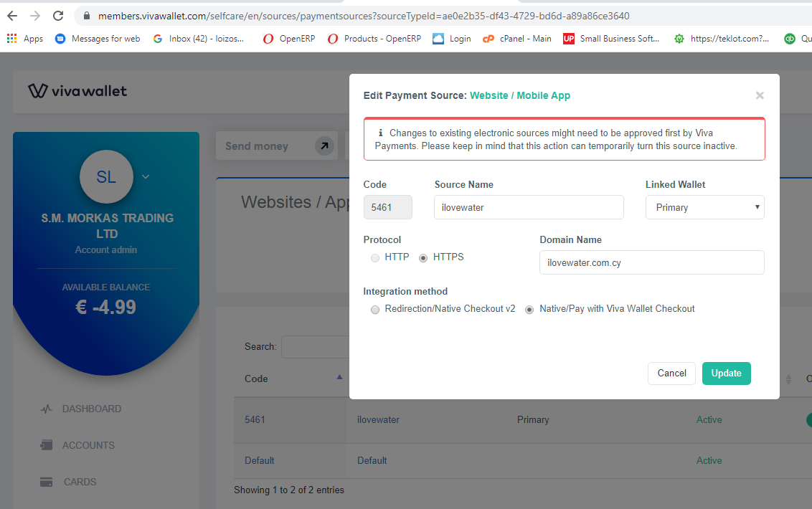The image size is (812, 509).
Task: Choose Native/Pay with Viva Wallet Checkout
Action: click(529, 310)
